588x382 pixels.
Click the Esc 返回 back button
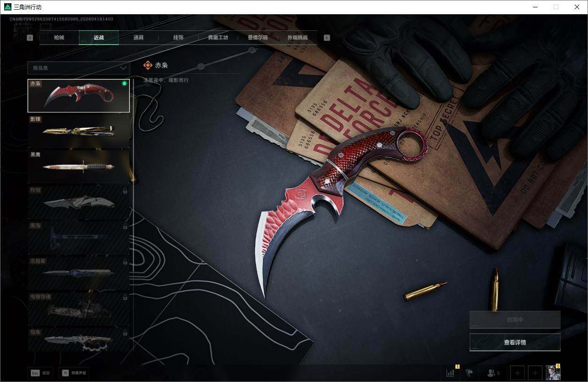[x=40, y=373]
